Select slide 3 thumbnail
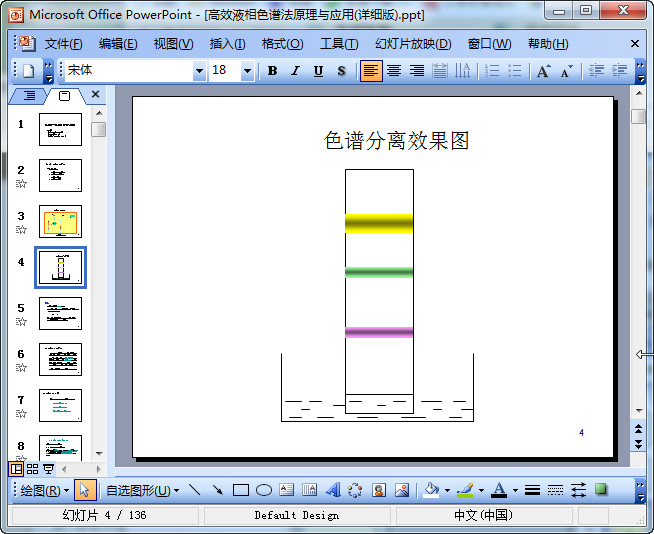This screenshot has height=534, width=654. [60, 221]
